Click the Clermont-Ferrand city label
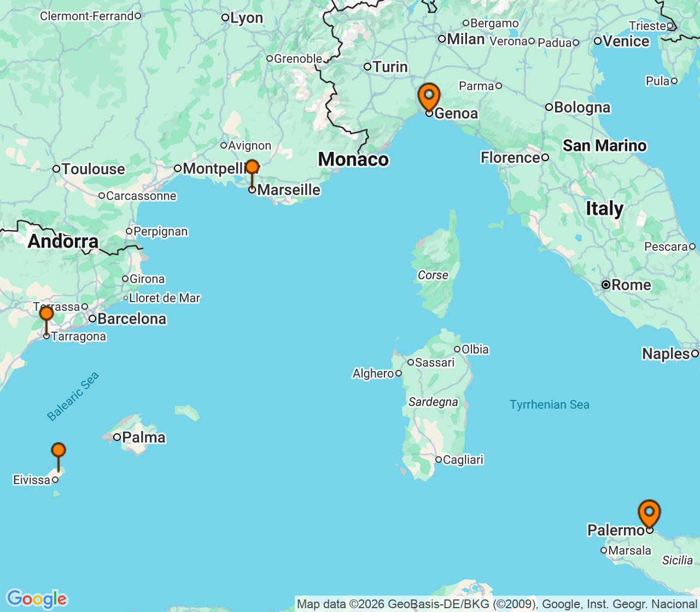 (87, 16)
